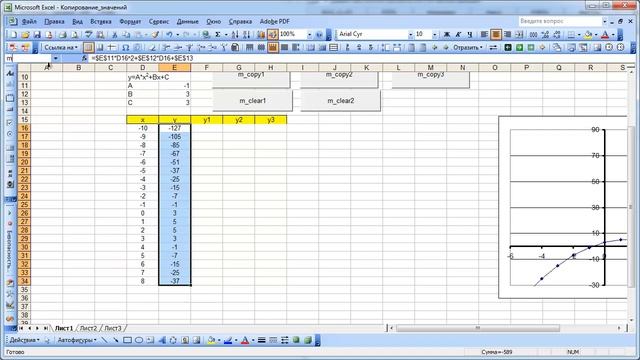This screenshot has width=640, height=360.
Task: Select the Rectangle drawing tool
Action: (127, 340)
